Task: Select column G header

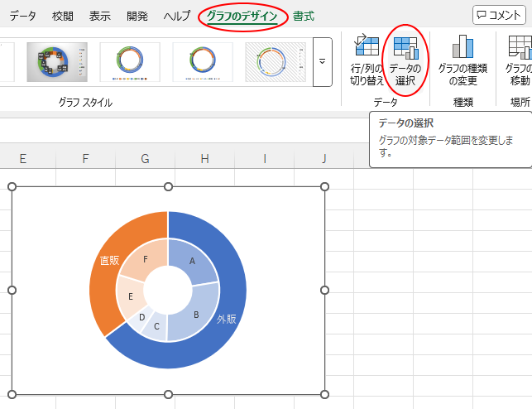Action: click(146, 158)
